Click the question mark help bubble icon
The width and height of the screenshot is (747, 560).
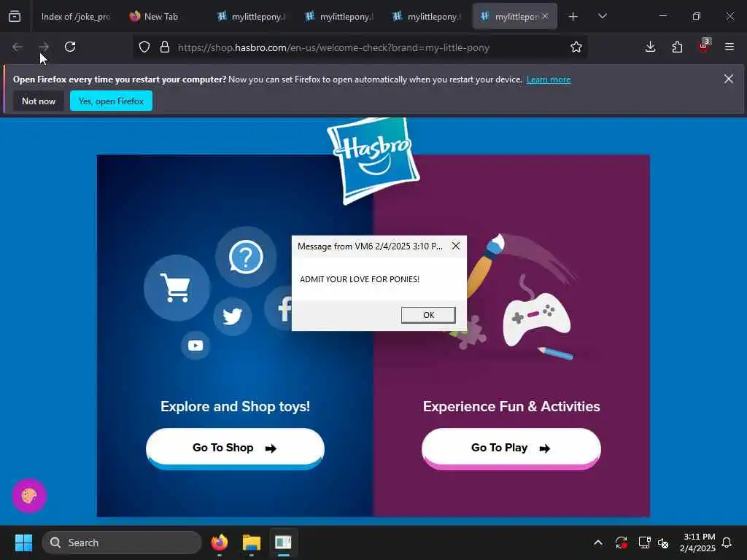point(246,257)
